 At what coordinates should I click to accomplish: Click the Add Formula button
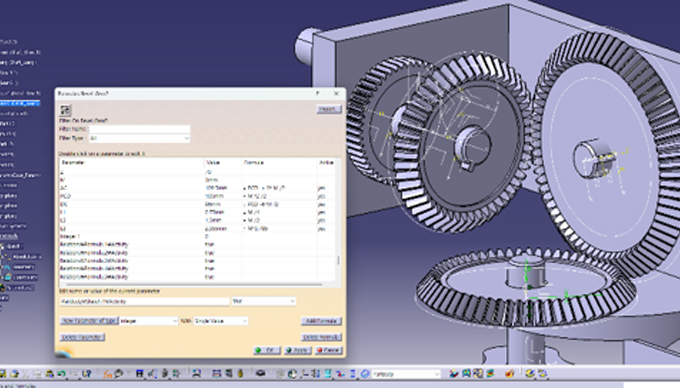(321, 321)
